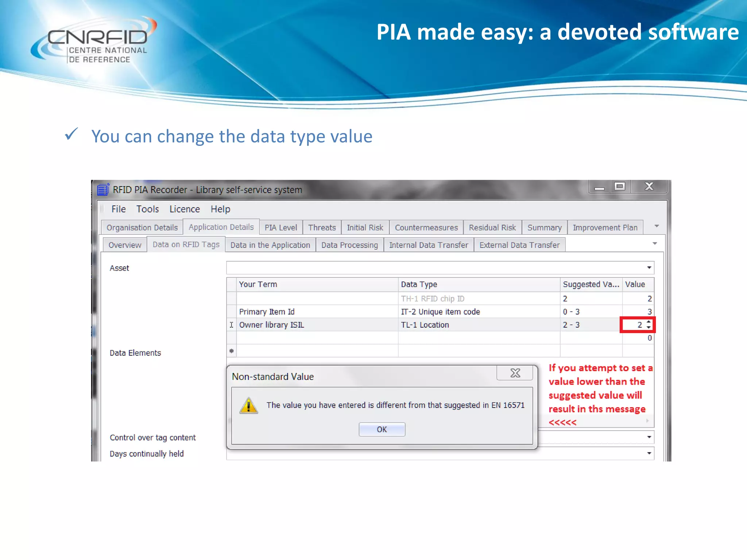
Task: Select the Data on RFID Tags sub-tab
Action: pos(186,244)
